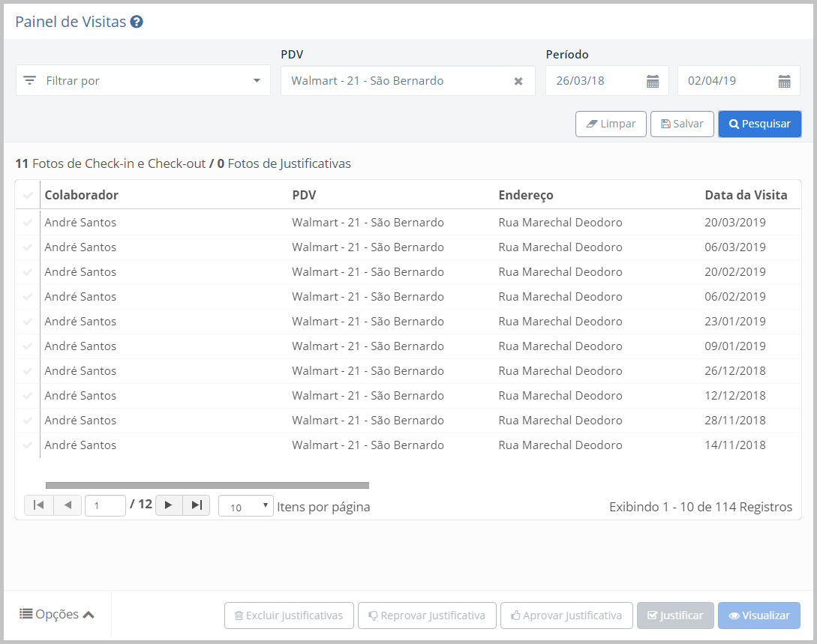Sort by the Data da Visita column header
Viewport: 817px width, 644px height.
[x=746, y=195]
